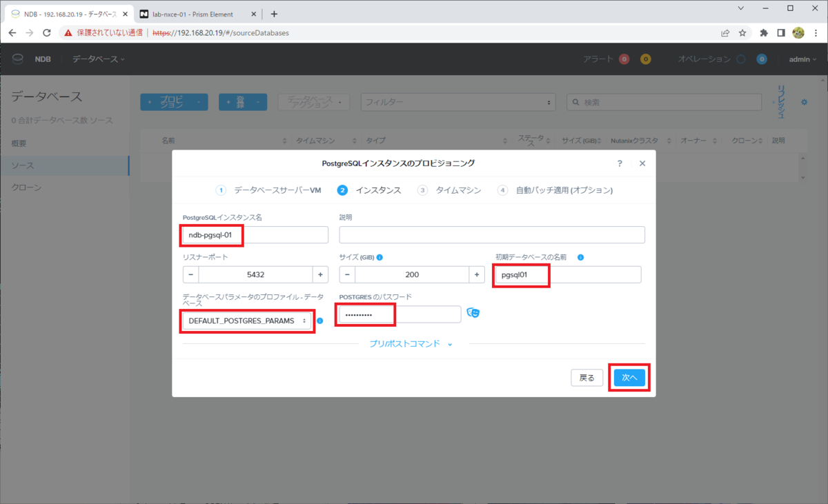
Task: Click the POSTGRES のパスワード field
Action: pos(400,314)
